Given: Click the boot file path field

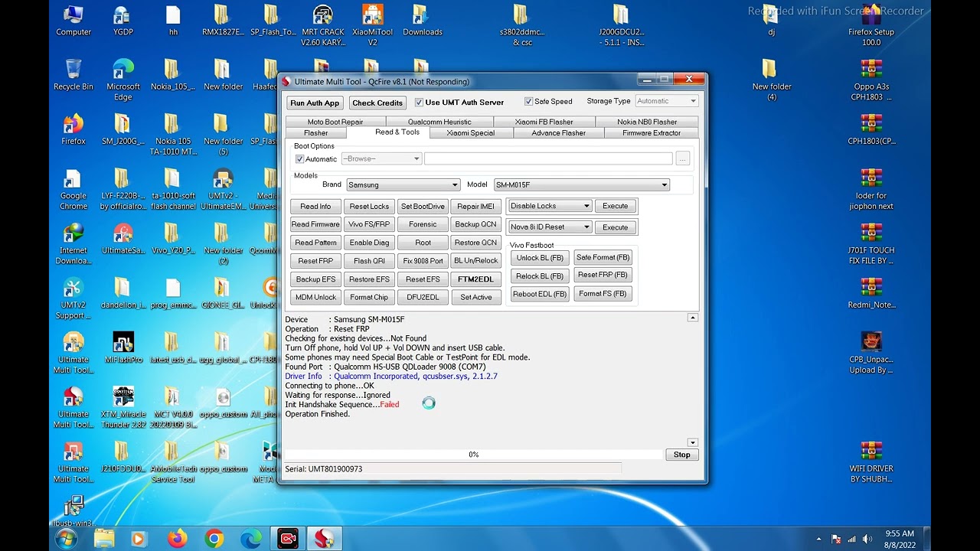Looking at the screenshot, I should [x=548, y=158].
